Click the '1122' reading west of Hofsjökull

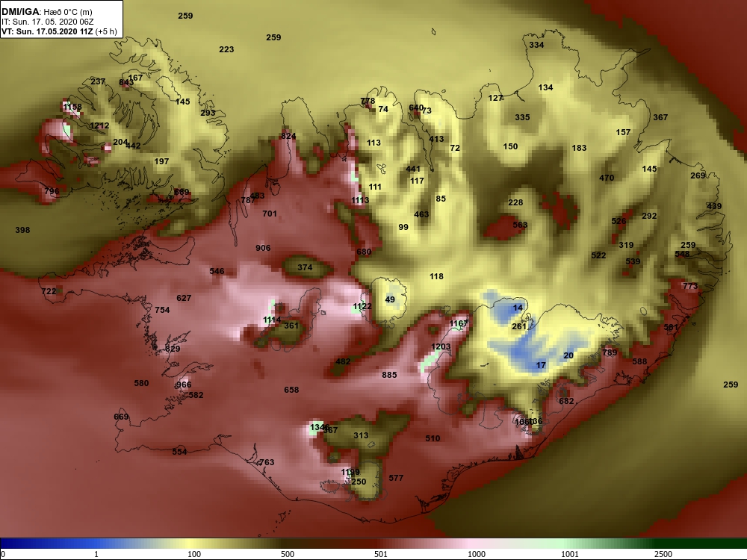tap(362, 306)
